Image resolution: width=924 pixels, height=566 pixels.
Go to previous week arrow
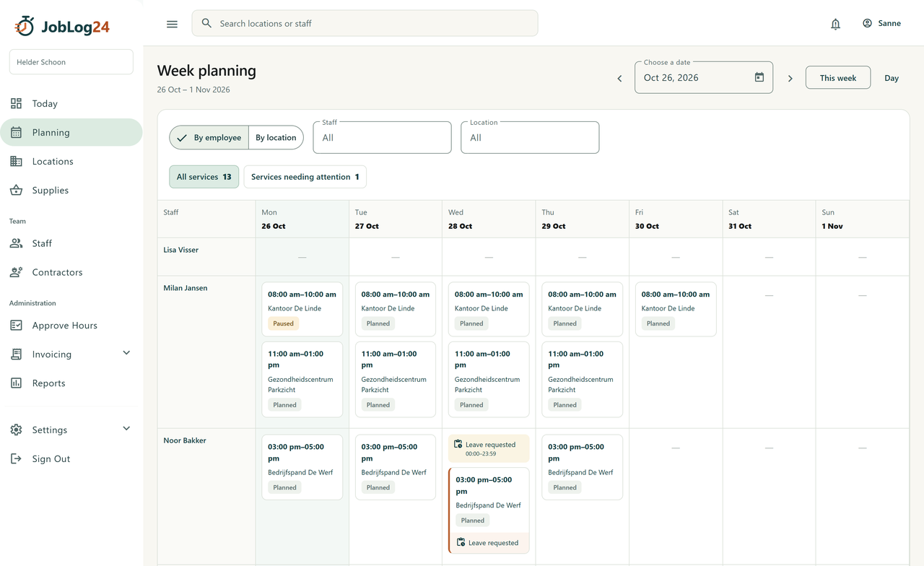coord(619,78)
